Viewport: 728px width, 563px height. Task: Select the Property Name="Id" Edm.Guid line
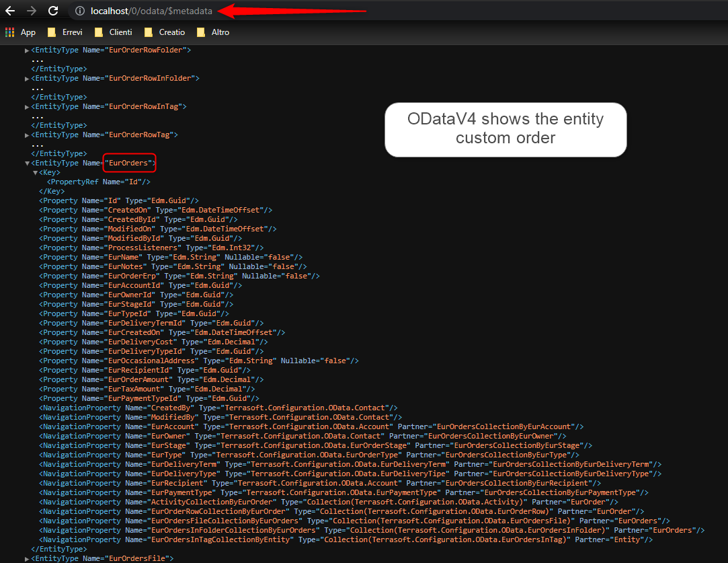119,200
